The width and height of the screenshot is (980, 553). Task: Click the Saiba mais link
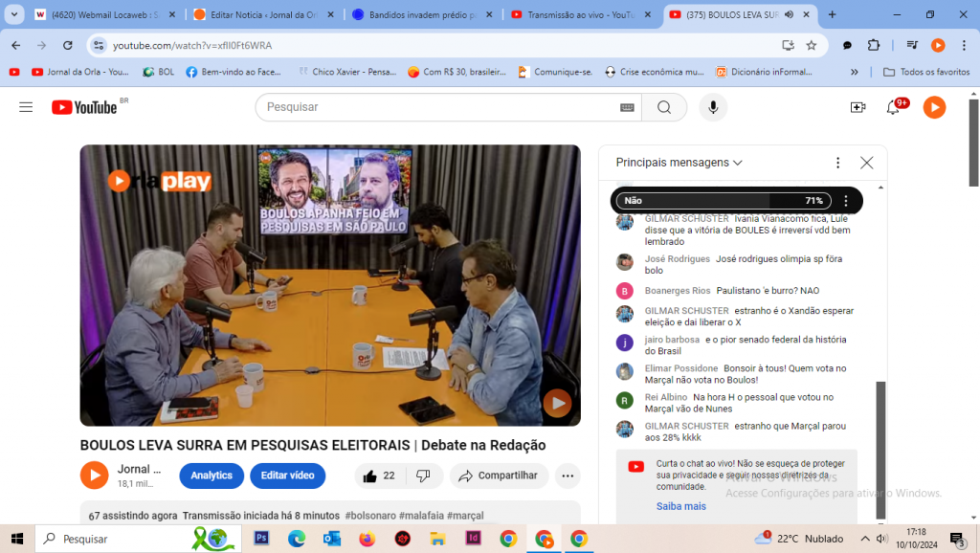tap(680, 506)
